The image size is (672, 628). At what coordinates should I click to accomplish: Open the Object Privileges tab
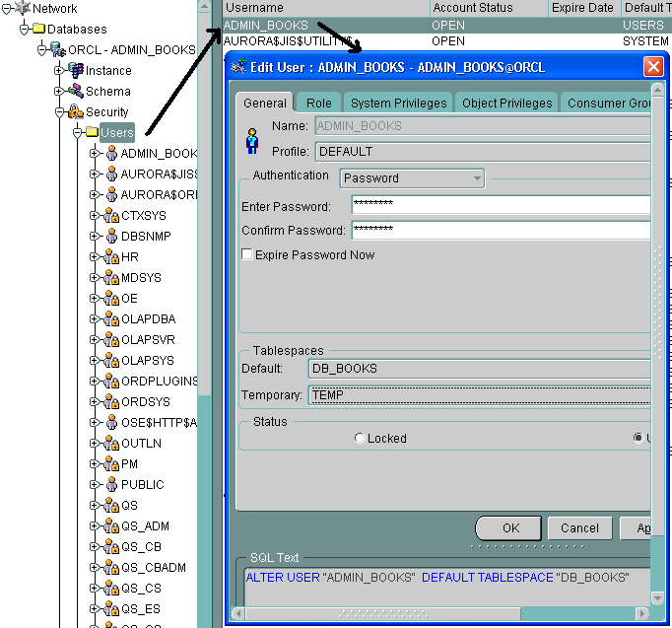[506, 103]
